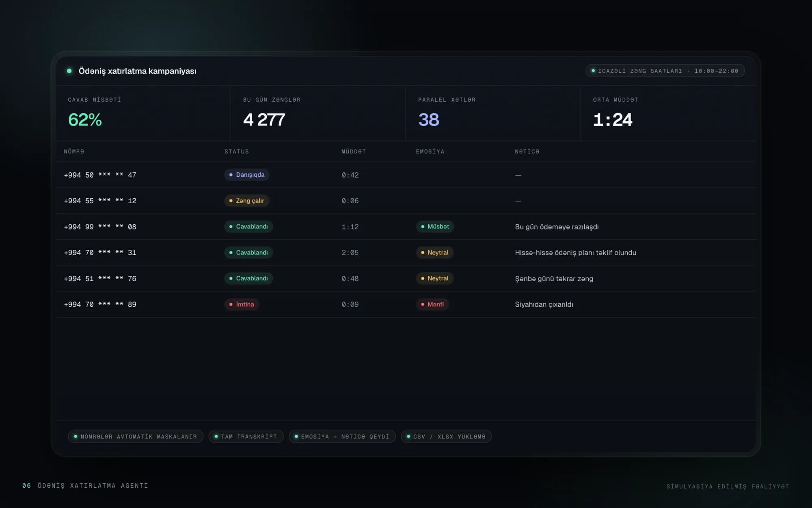Click the 'Zəng çalır' status badge
This screenshot has height=508, width=812.
[247, 201]
